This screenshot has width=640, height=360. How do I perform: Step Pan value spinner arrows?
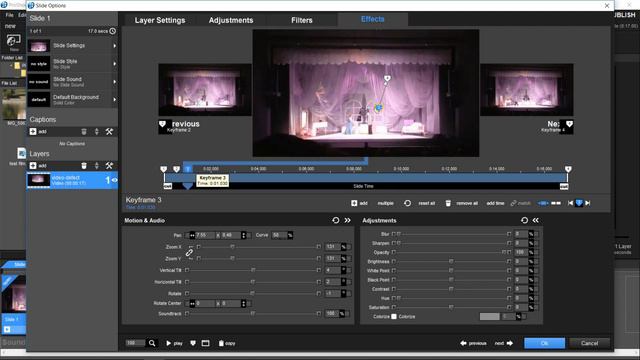coord(244,235)
